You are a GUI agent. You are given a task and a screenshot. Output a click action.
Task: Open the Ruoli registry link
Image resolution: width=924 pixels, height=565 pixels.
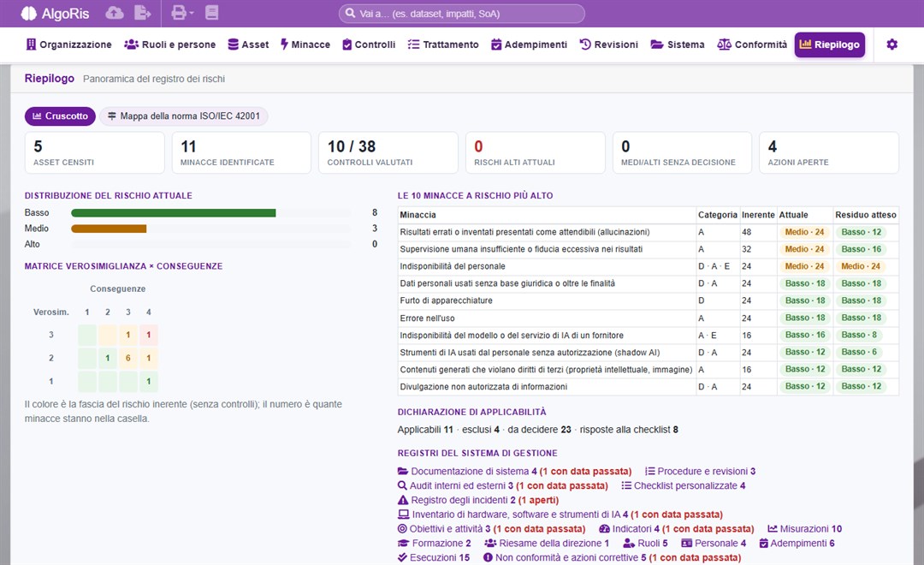click(x=645, y=544)
